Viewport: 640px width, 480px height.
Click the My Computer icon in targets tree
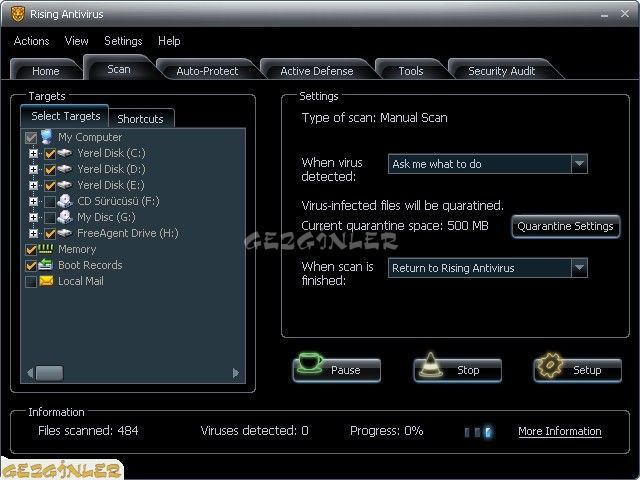(x=47, y=137)
